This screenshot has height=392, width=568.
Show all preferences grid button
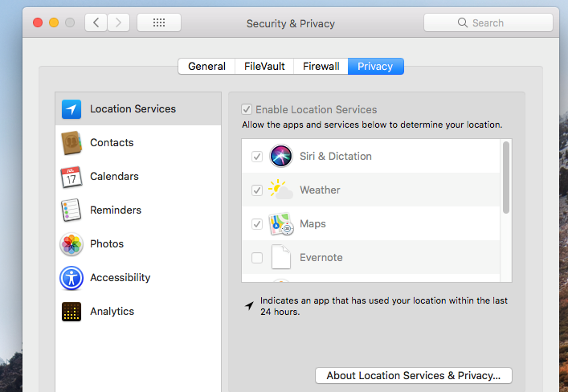[x=159, y=22]
